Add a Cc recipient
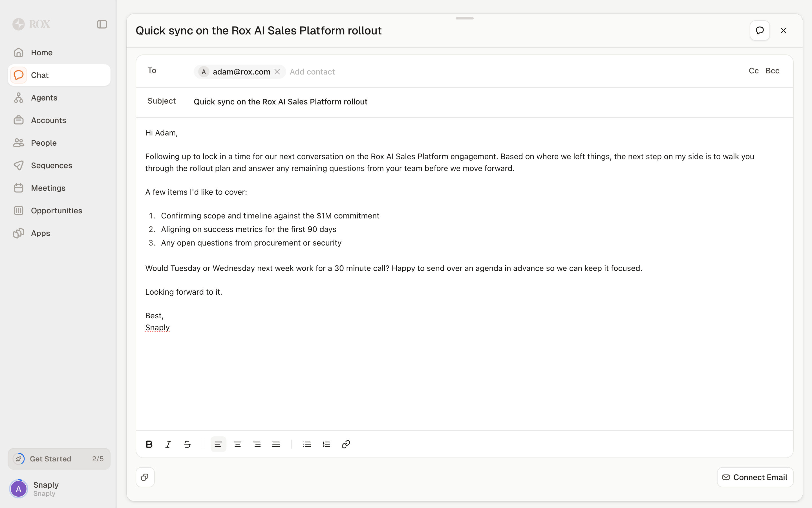Viewport: 812px width, 508px height. tap(754, 71)
